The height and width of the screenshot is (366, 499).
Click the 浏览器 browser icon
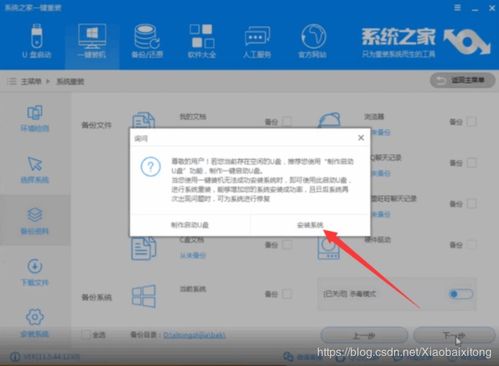click(x=329, y=120)
